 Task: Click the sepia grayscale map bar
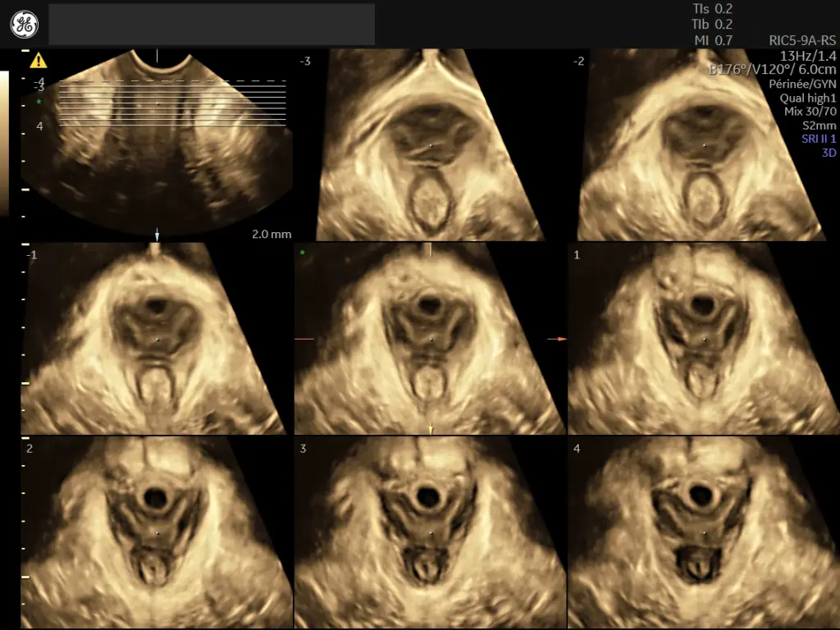pyautogui.click(x=4, y=144)
